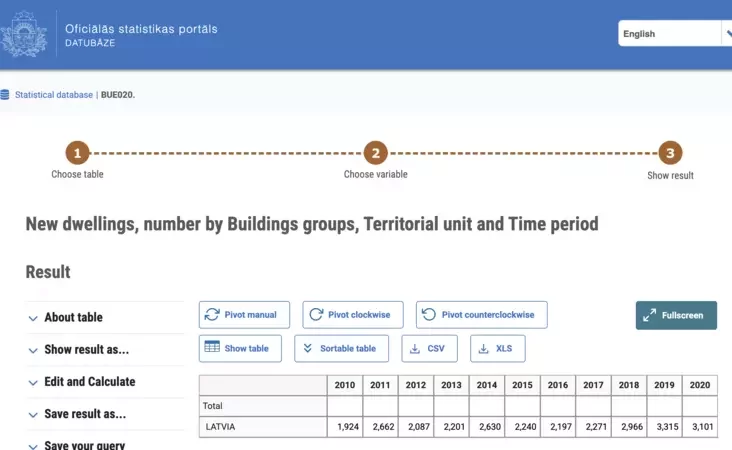Go to step 2 Choose variable

(x=375, y=154)
